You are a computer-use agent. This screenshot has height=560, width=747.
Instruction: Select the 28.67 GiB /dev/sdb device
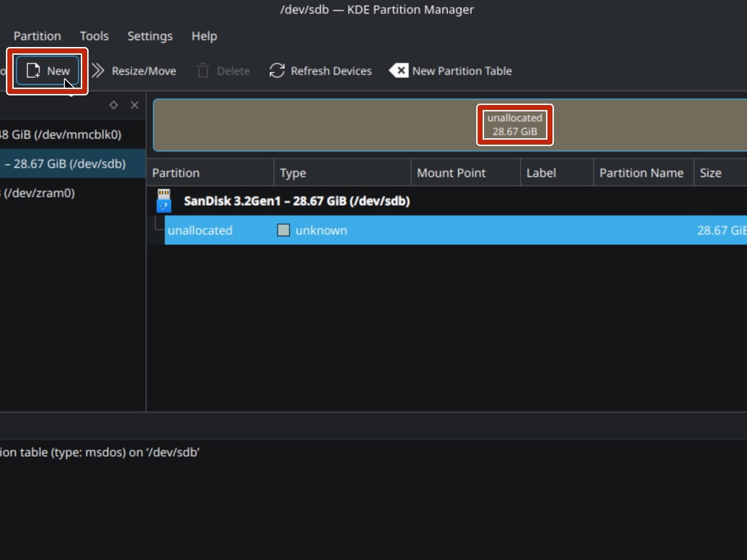68,164
